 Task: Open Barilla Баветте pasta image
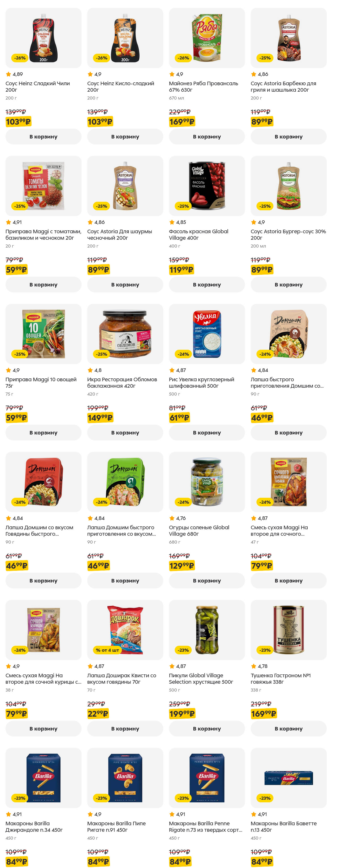click(288, 777)
